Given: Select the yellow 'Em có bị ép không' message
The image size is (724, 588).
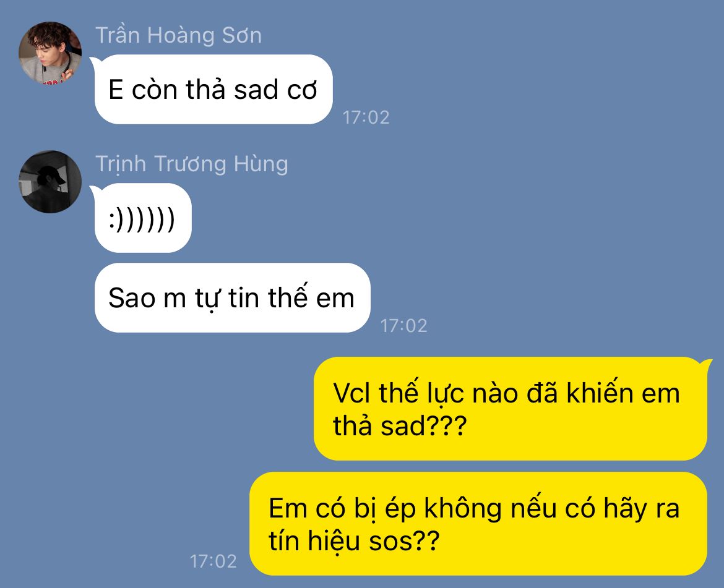Looking at the screenshot, I should 478,524.
